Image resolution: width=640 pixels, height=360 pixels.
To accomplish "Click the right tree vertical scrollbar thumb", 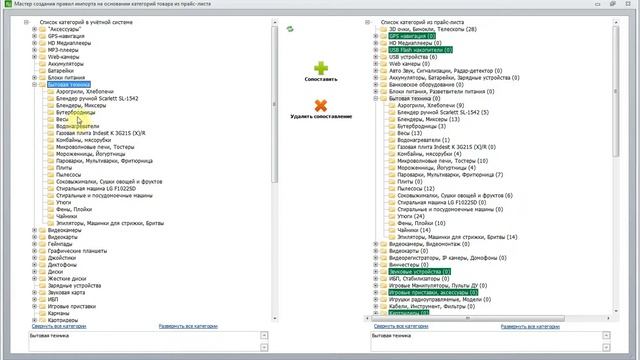I will pos(616,91).
